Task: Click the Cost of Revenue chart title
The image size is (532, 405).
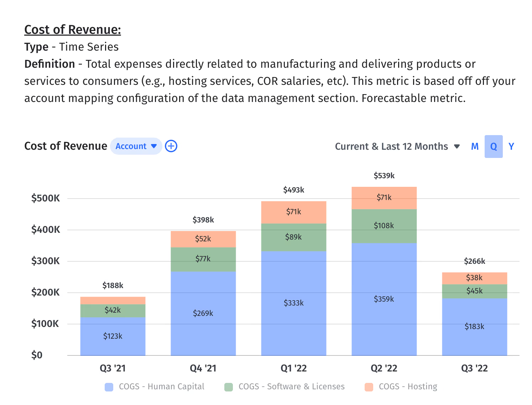Action: 66,146
